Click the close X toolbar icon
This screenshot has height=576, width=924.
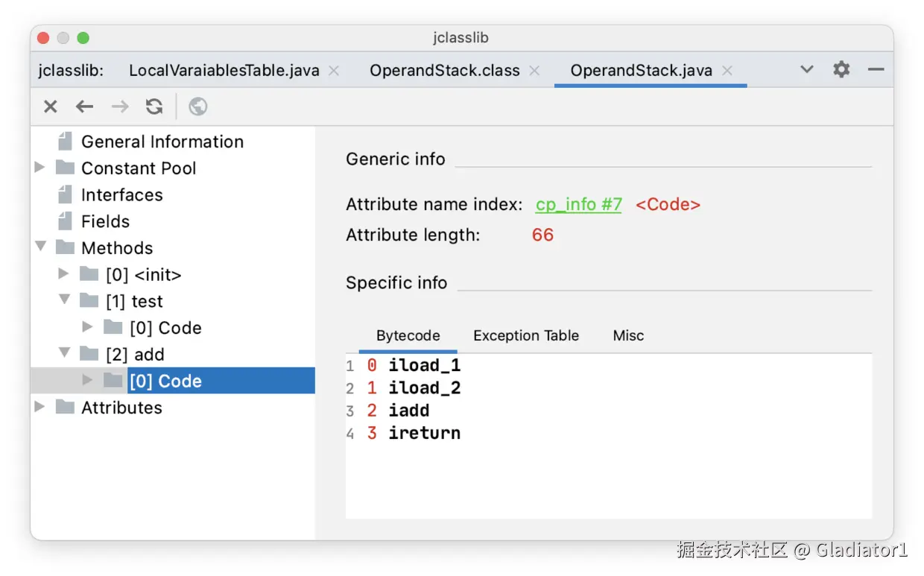click(51, 107)
